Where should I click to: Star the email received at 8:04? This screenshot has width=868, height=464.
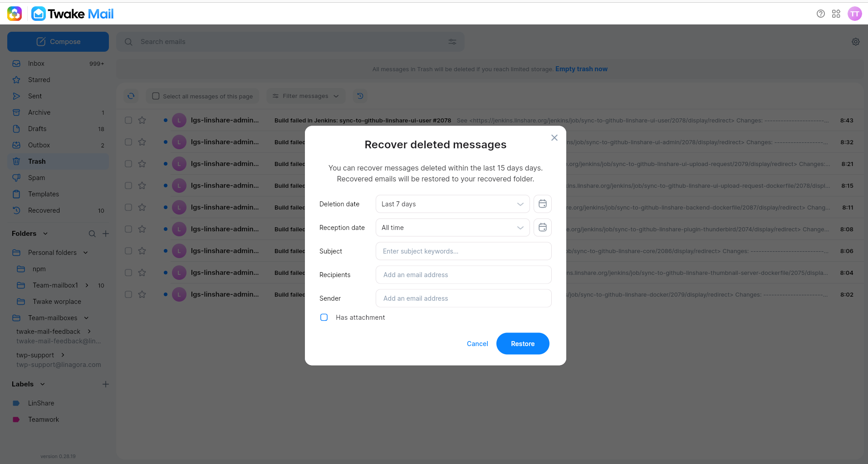tap(142, 273)
